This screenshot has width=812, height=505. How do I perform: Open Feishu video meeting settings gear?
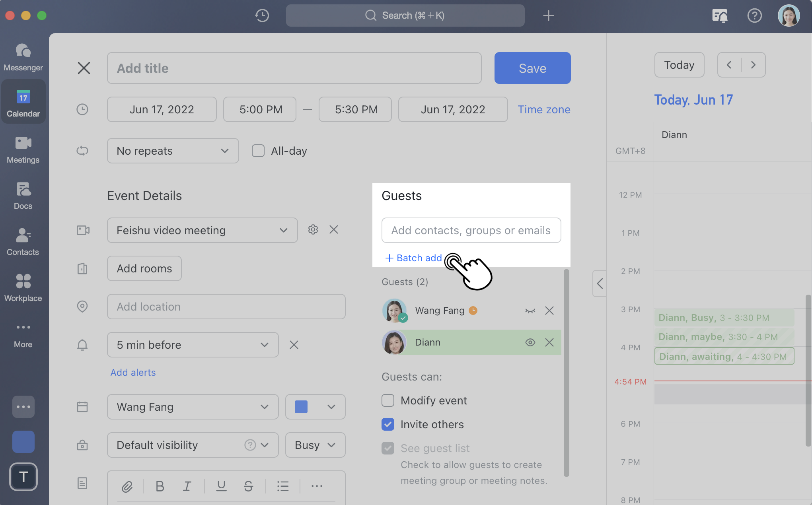tap(313, 229)
